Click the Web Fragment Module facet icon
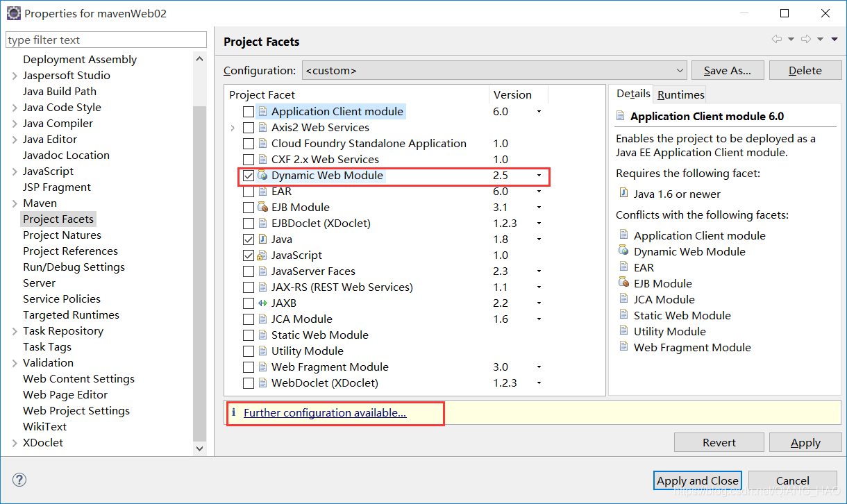The image size is (847, 504). tap(262, 367)
